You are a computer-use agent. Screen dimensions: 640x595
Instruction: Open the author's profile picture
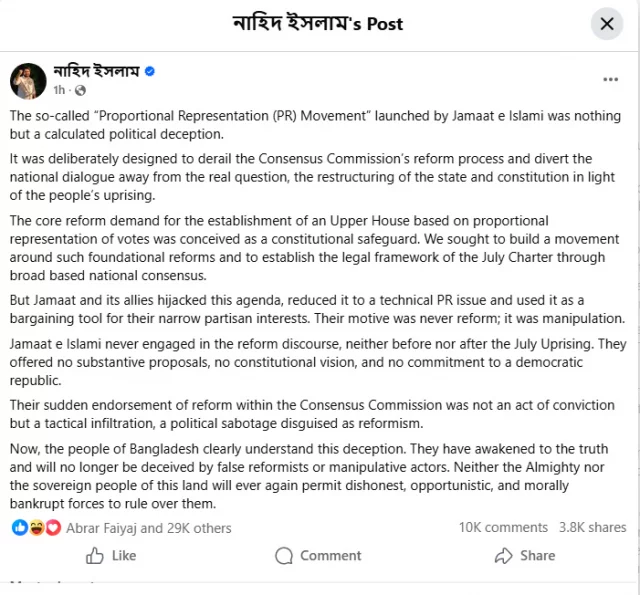tap(28, 80)
